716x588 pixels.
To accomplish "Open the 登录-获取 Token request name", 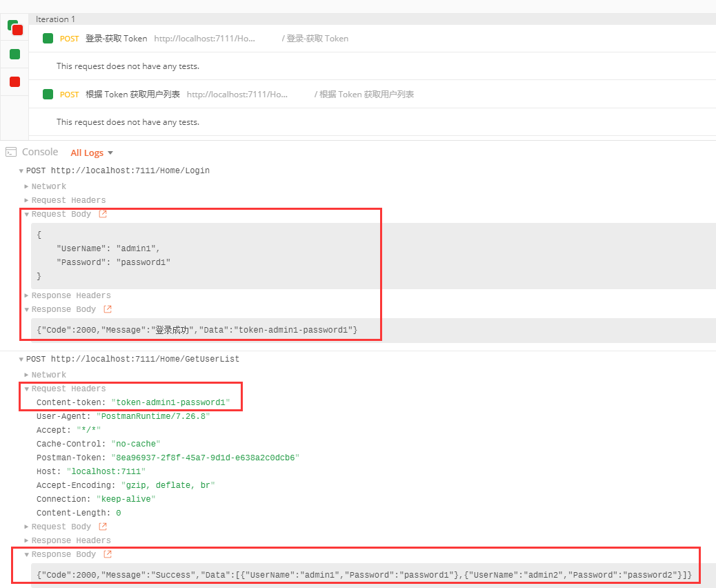I will point(116,39).
